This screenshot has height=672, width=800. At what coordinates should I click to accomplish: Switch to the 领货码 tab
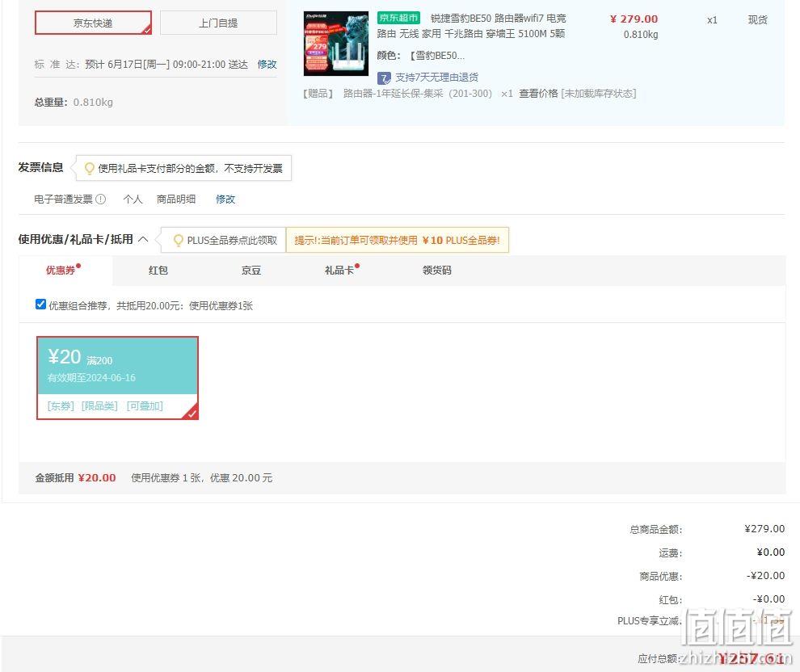[x=436, y=271]
